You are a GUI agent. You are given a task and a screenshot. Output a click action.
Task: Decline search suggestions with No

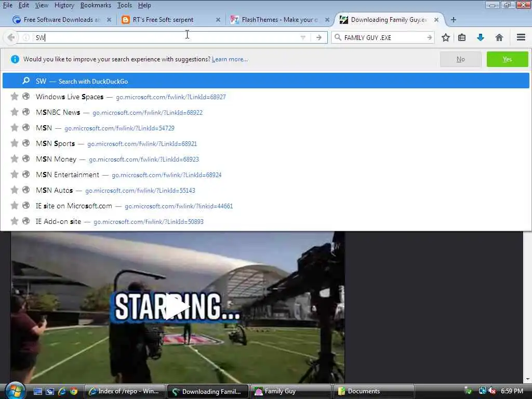point(460,59)
